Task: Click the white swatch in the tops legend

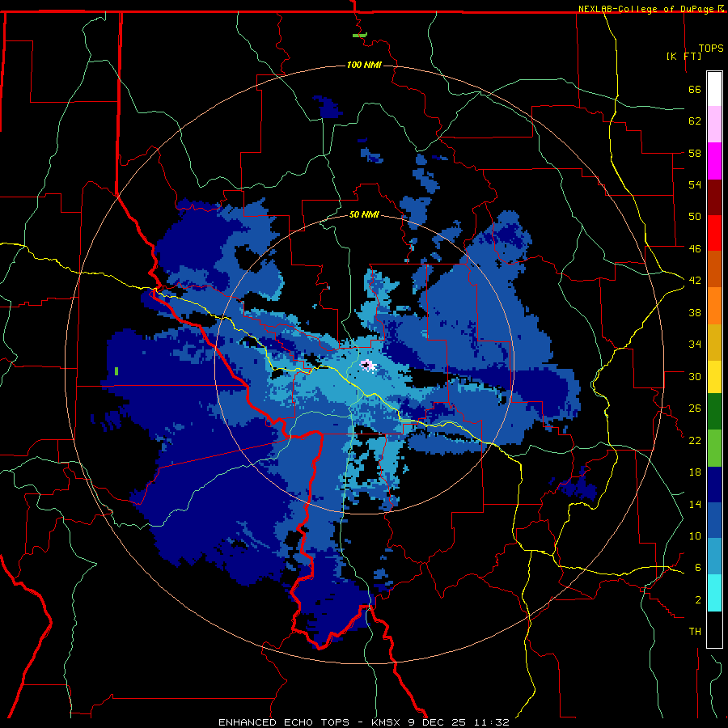Action: 714,89
